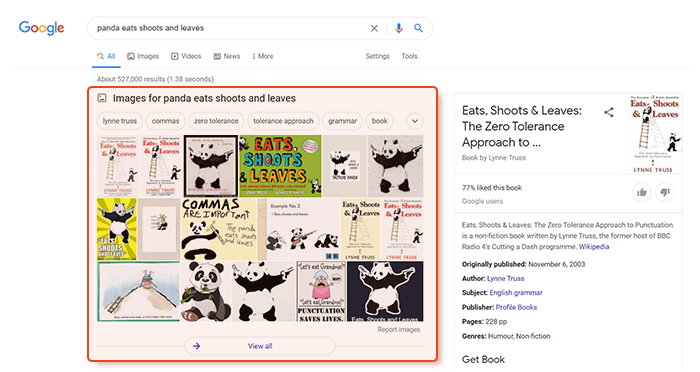Open the English grammar subject link

(516, 293)
